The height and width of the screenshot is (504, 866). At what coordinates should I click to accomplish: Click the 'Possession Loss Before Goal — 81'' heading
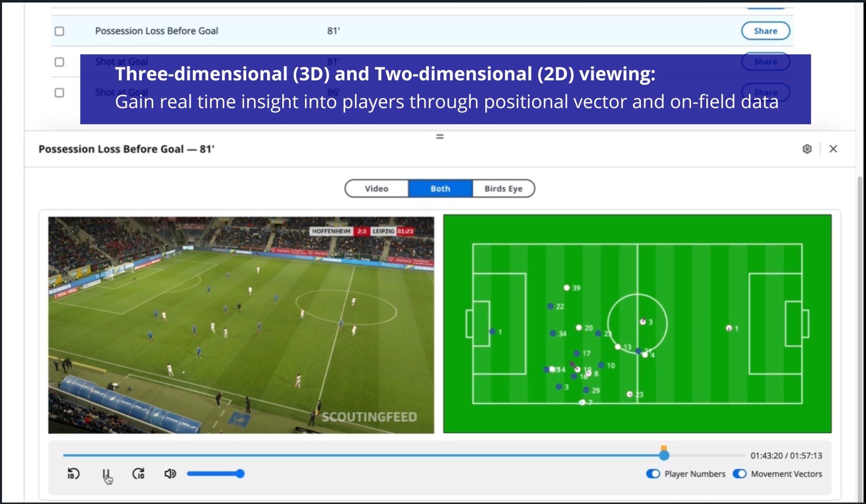click(127, 149)
